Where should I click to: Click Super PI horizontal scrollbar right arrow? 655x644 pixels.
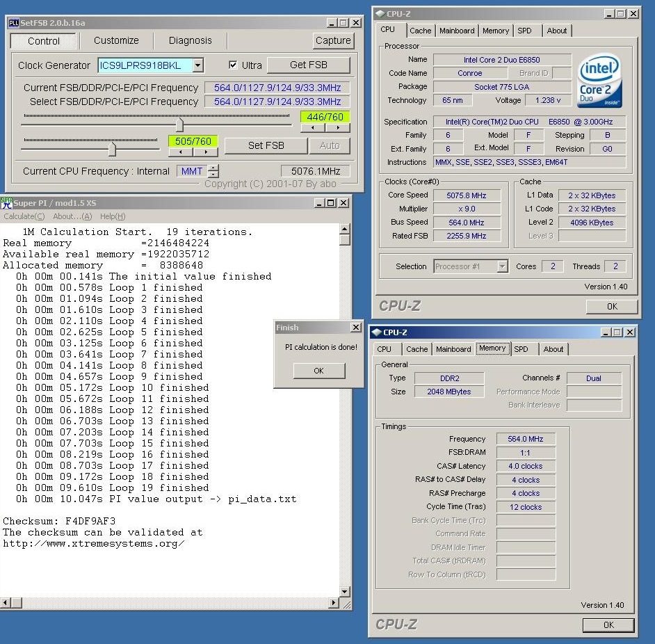(333, 603)
